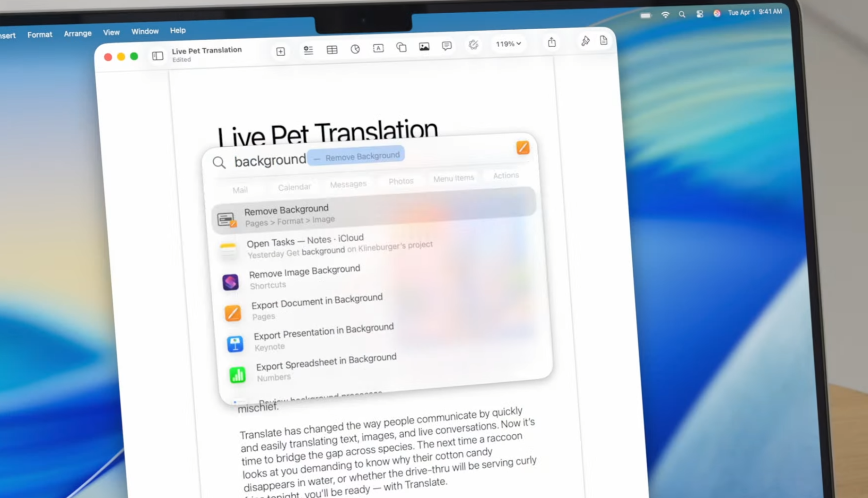
Task: Add a Comment using the speech bubble icon
Action: (x=447, y=46)
